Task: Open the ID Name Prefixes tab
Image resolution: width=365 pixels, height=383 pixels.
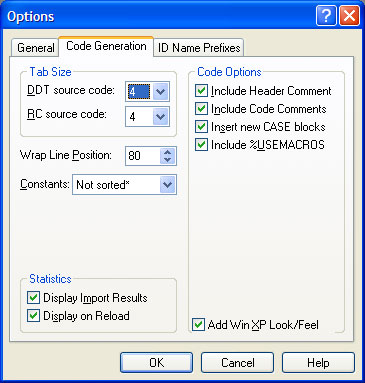Action: pos(199,48)
